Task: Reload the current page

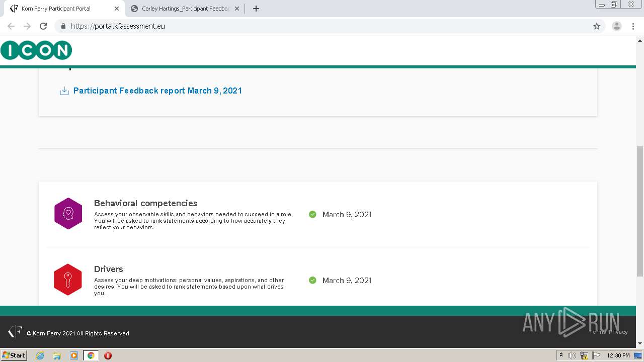Action: coord(43,26)
